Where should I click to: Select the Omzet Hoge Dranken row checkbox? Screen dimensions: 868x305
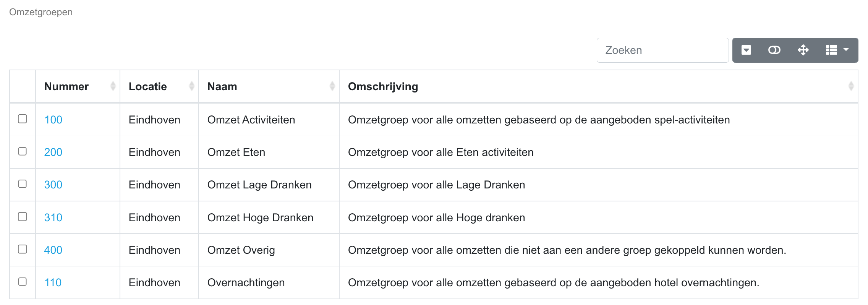click(23, 217)
